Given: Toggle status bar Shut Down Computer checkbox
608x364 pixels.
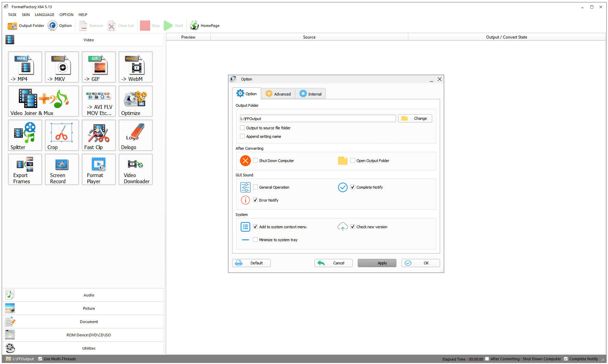Looking at the screenshot, I should 487,359.
